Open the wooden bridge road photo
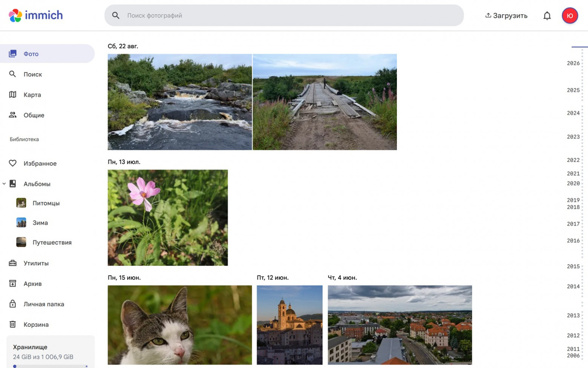 pos(325,102)
